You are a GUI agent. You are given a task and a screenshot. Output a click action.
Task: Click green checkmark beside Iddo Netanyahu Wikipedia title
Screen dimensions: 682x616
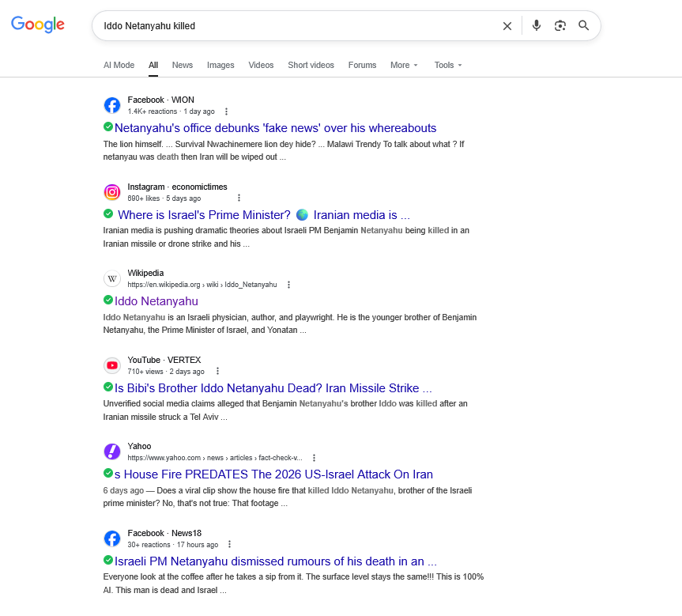coord(108,300)
